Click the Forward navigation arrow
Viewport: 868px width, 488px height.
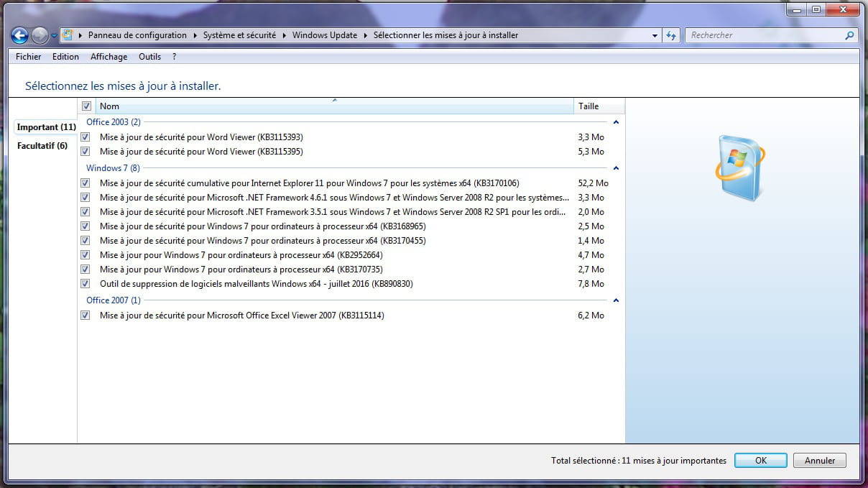[40, 35]
